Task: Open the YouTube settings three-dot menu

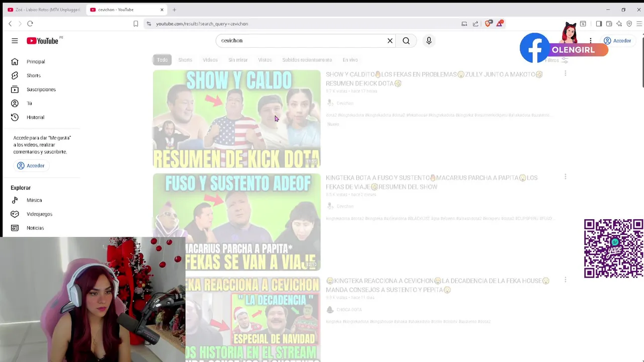Action: click(x=591, y=41)
